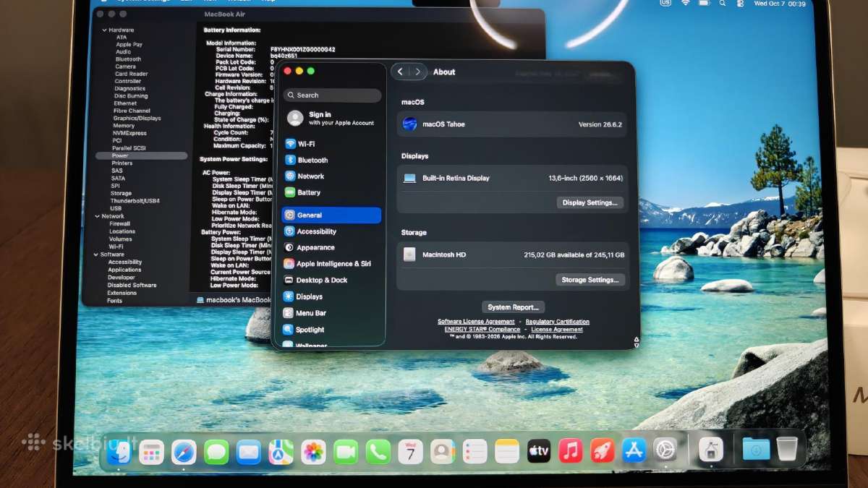Collapse the Hardware section in System Information
The image size is (868, 488).
(x=104, y=30)
